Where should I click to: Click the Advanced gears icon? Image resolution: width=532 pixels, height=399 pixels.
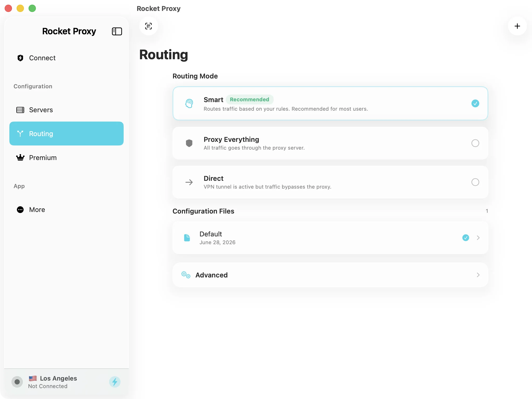click(186, 275)
